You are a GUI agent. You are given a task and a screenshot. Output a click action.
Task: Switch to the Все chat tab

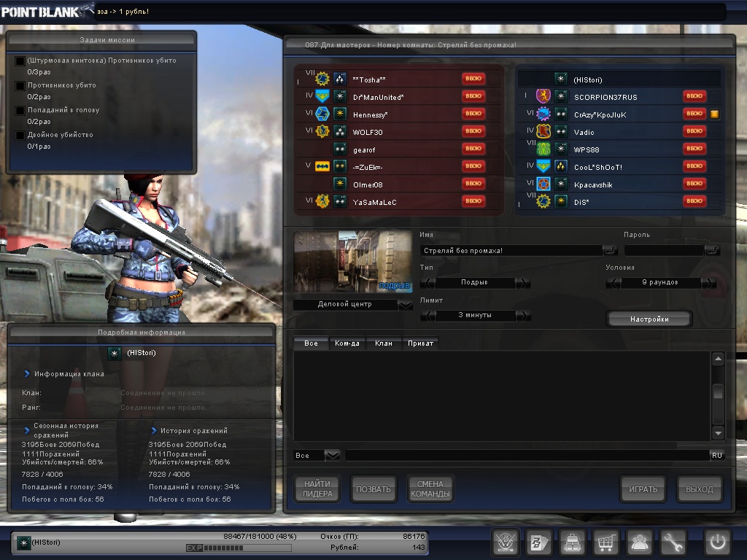click(x=311, y=343)
